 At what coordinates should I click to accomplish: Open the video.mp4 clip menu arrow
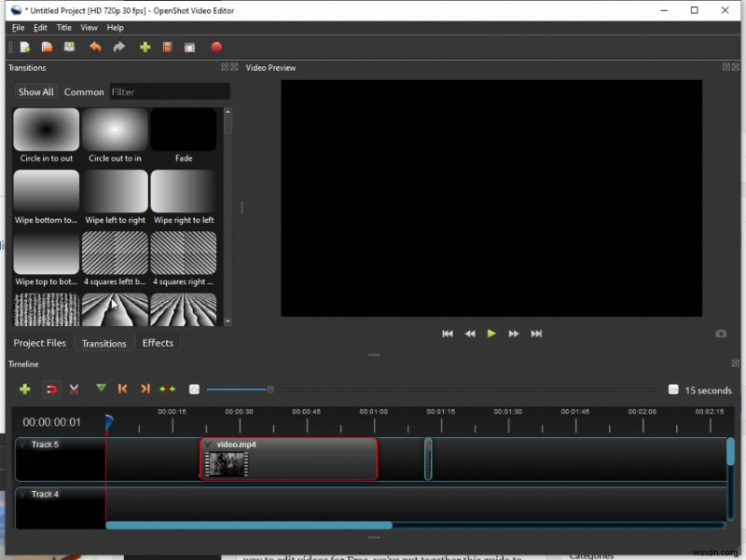click(x=209, y=445)
